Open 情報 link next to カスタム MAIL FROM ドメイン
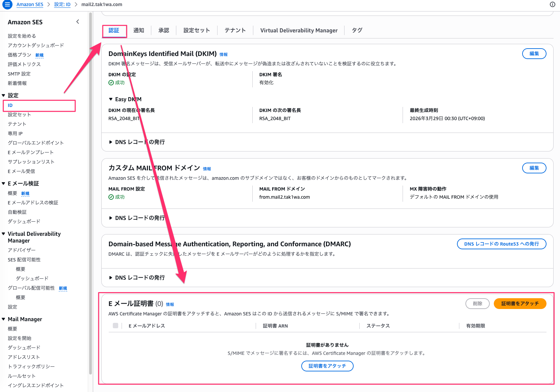This screenshot has width=560, height=392. (207, 169)
